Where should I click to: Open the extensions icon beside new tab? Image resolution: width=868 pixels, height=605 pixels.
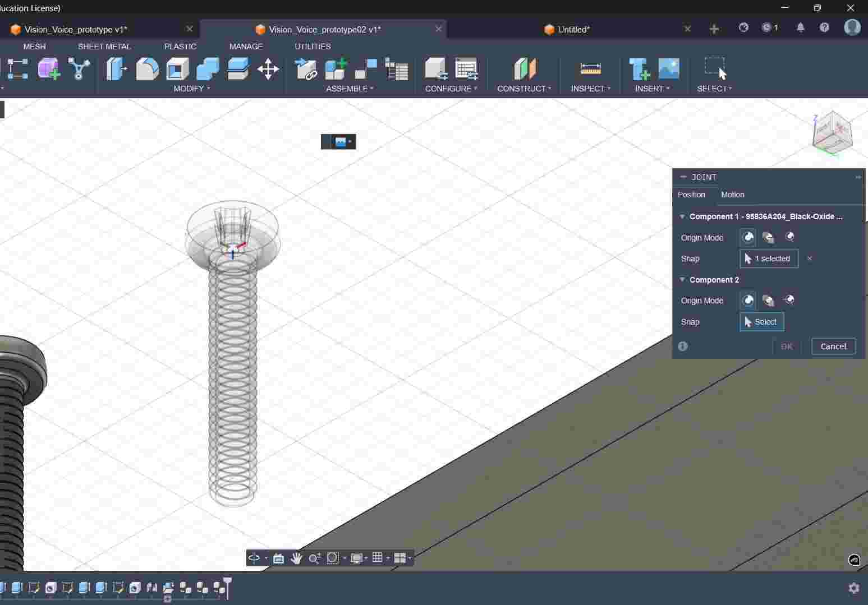(743, 27)
